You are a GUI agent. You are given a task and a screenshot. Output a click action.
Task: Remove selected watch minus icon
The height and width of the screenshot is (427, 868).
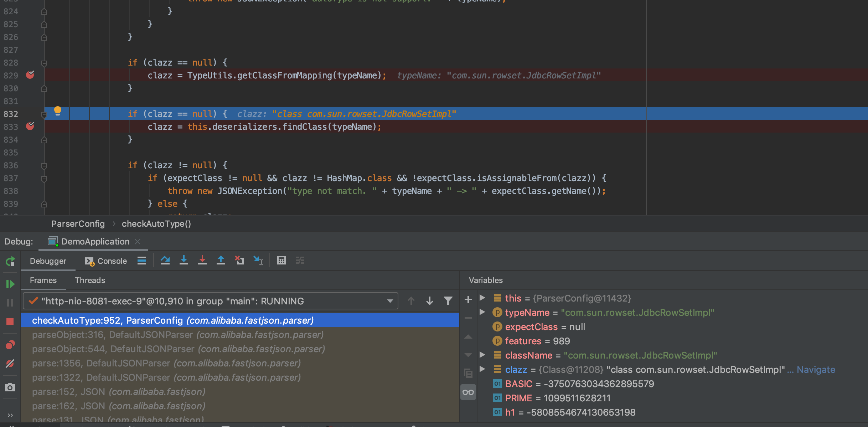click(x=468, y=318)
